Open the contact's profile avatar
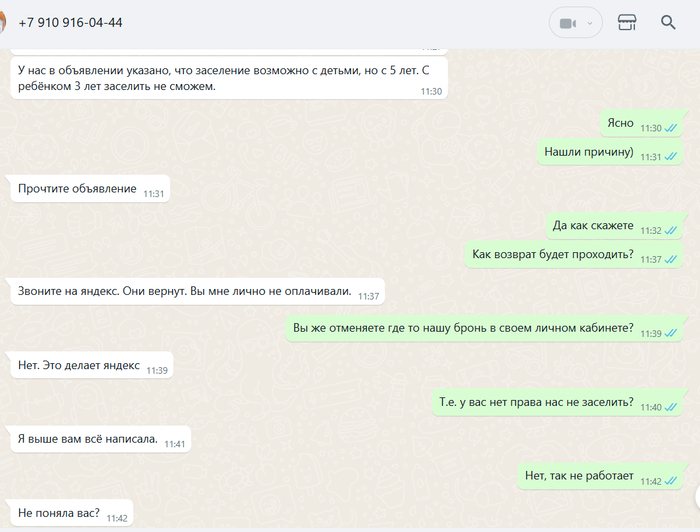Viewport: 700px width, 532px height. [x=3, y=22]
